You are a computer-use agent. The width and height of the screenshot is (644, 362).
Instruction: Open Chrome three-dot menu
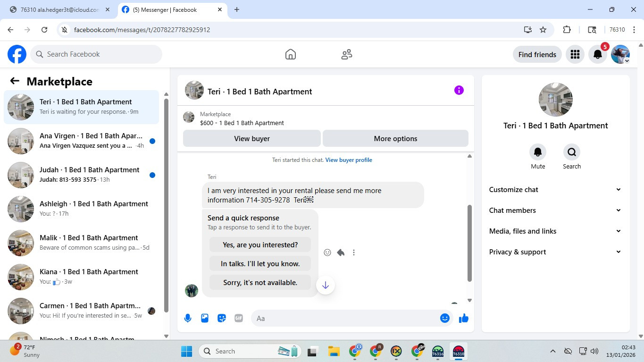[634, 30]
